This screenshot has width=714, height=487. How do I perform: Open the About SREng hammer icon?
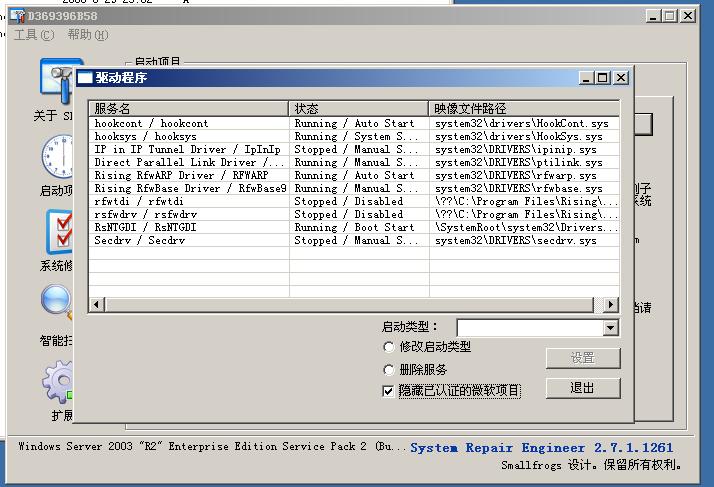57,82
